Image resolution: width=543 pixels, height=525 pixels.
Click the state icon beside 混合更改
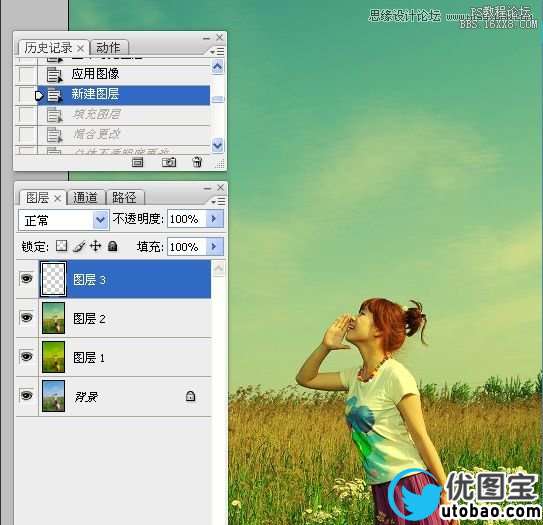(54, 134)
